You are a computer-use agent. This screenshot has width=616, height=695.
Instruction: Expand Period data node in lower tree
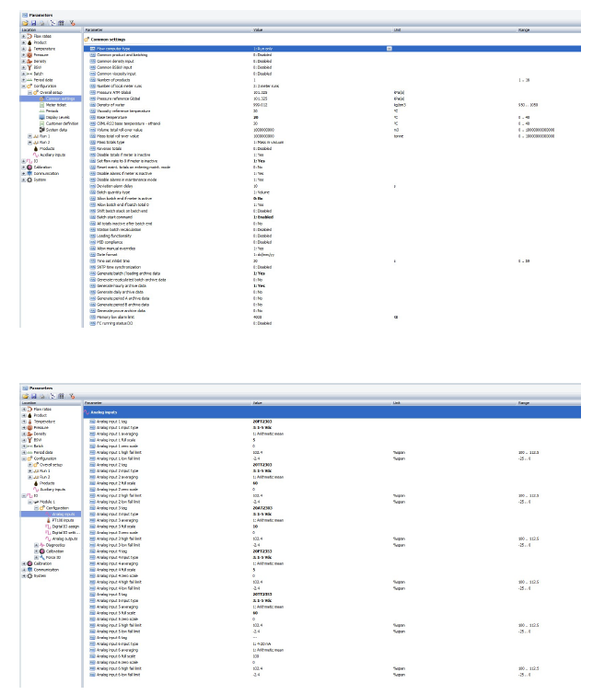pos(24,453)
